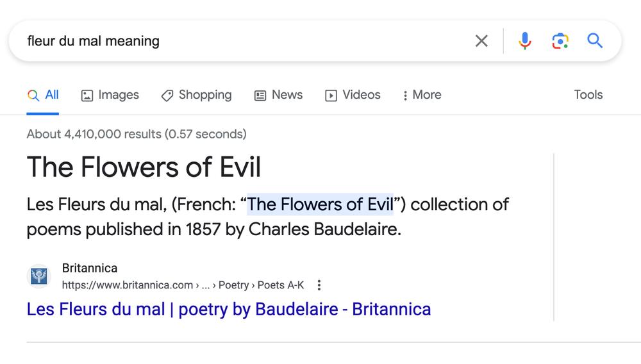
Task: Expand the More search filters menu
Action: click(x=422, y=95)
